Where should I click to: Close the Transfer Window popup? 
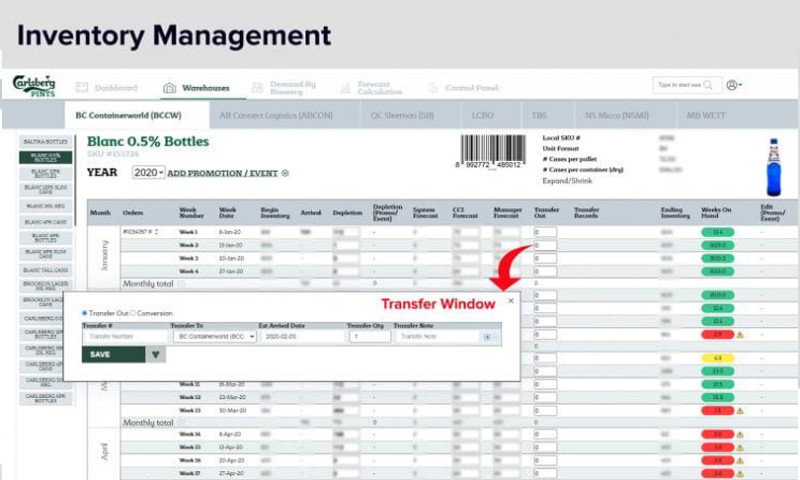(510, 300)
